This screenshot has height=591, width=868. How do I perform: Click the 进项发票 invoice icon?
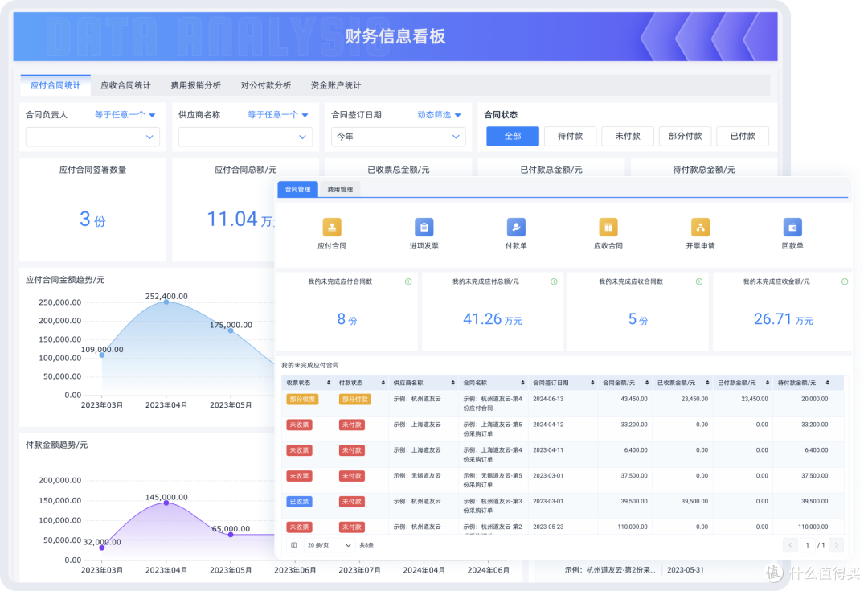click(x=424, y=226)
